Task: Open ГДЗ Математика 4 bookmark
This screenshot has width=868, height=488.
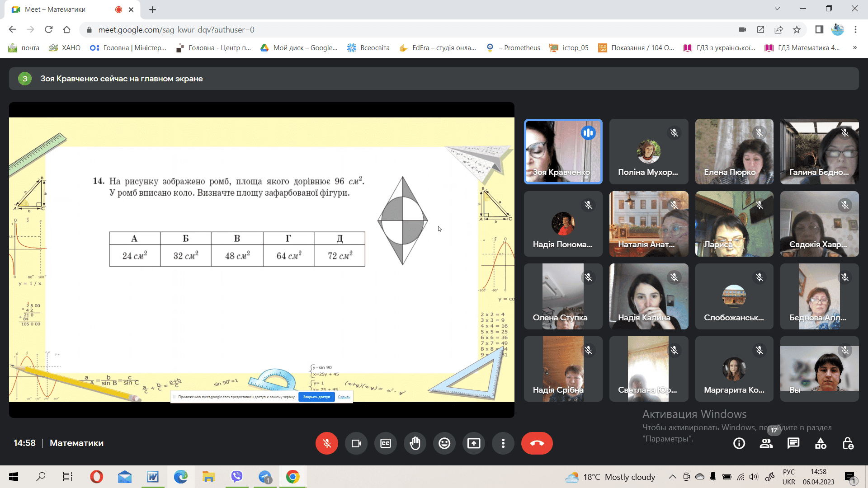Action: click(x=802, y=48)
